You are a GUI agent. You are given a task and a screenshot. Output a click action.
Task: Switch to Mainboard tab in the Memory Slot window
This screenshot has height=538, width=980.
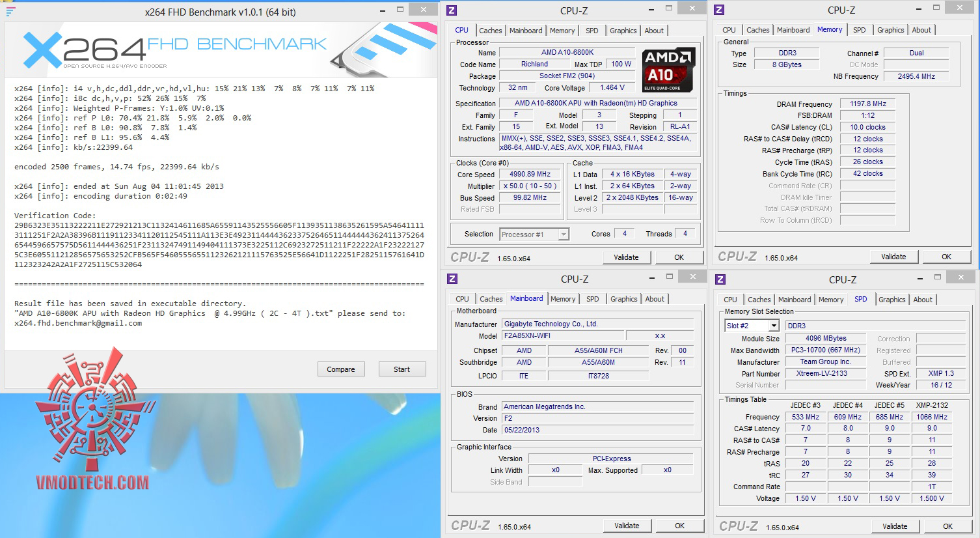click(795, 300)
